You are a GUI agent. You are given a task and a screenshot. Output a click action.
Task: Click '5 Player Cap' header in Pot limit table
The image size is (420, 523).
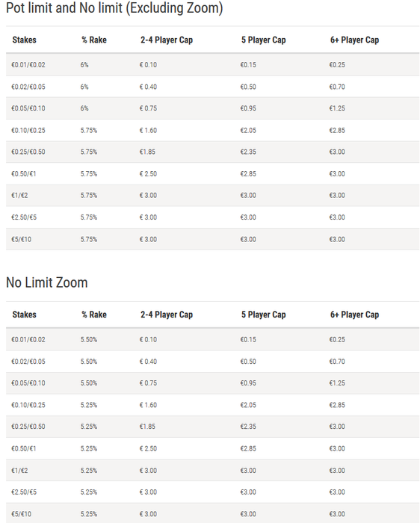(x=264, y=40)
